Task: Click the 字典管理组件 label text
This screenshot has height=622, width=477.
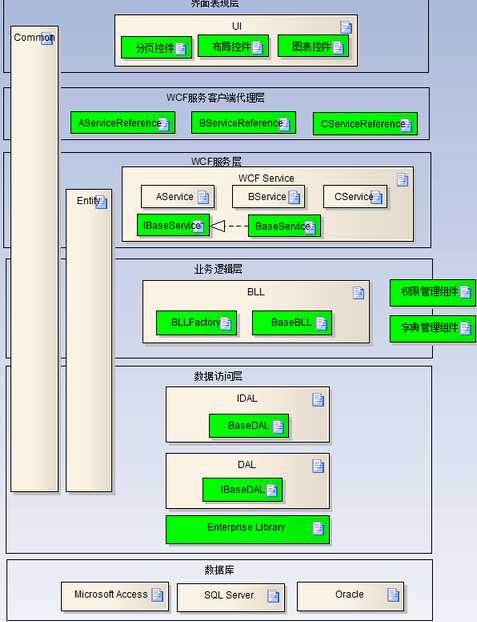Action: (x=429, y=328)
